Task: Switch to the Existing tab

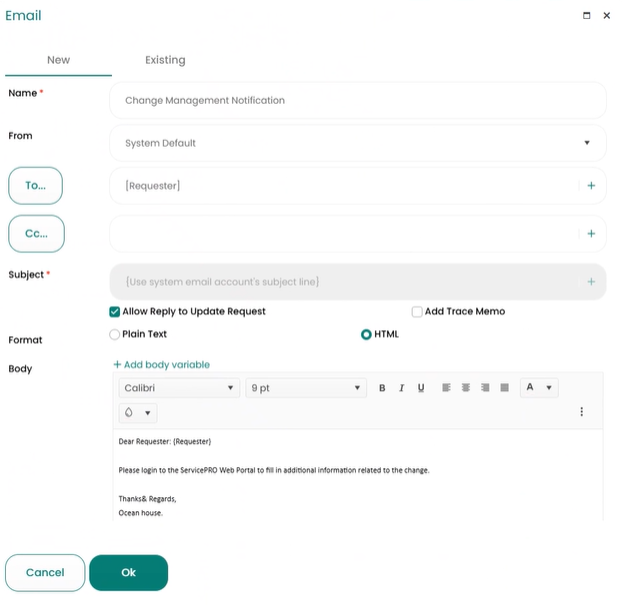Action: (165, 60)
